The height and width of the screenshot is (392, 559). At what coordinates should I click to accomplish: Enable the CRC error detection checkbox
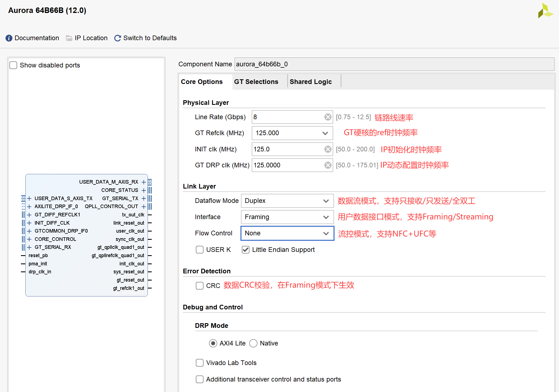200,286
